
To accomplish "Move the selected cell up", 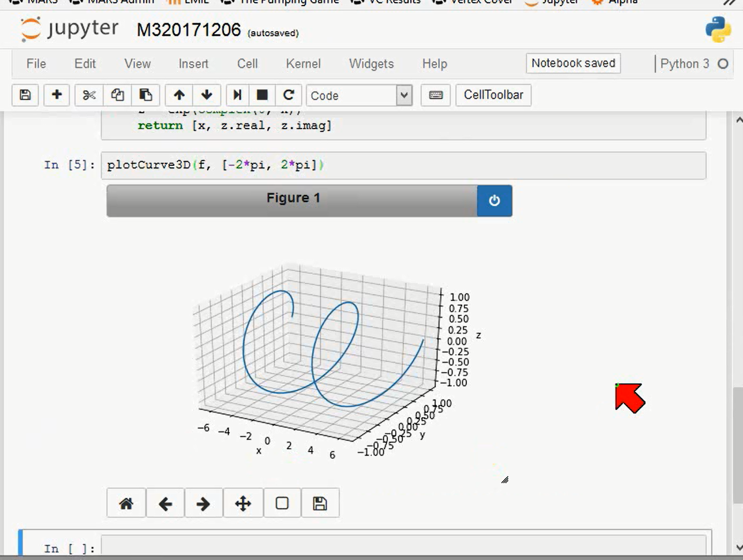I will (179, 95).
